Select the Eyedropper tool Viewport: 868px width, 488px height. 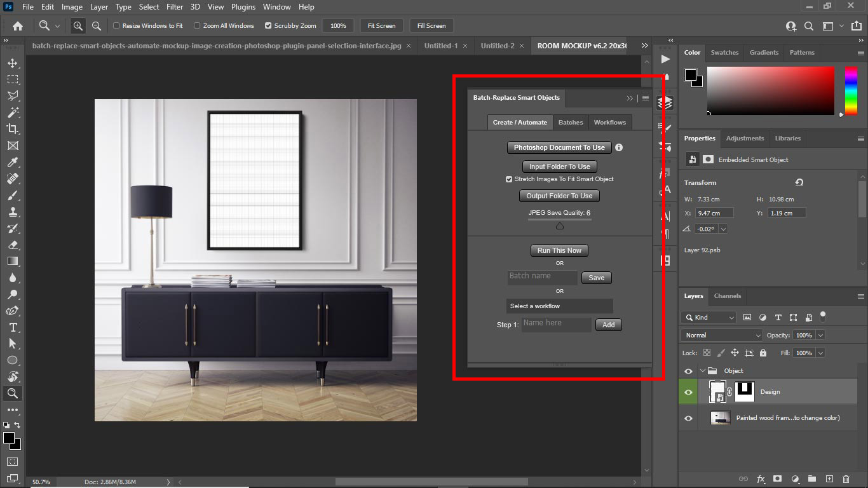(13, 162)
